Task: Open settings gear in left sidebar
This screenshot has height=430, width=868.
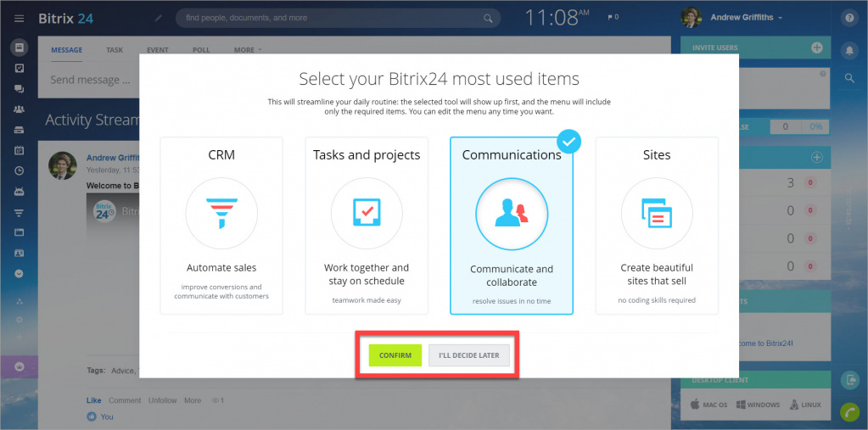Action: coord(20,320)
